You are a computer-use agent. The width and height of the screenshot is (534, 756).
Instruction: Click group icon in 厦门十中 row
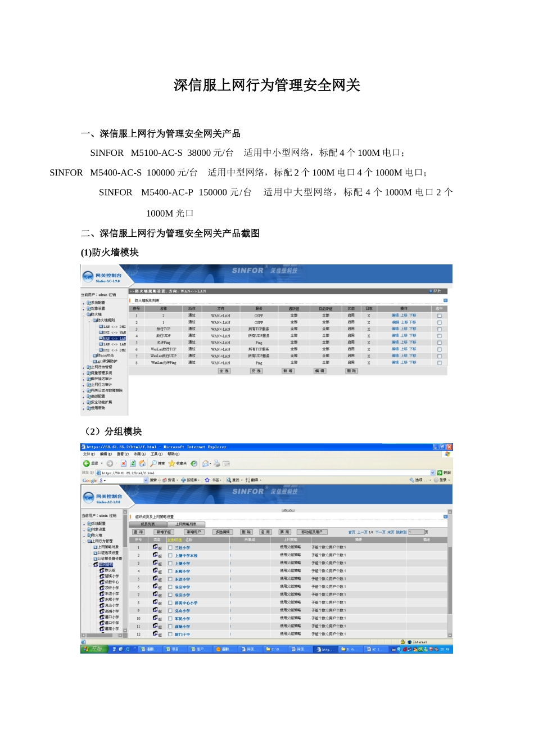click(156, 633)
